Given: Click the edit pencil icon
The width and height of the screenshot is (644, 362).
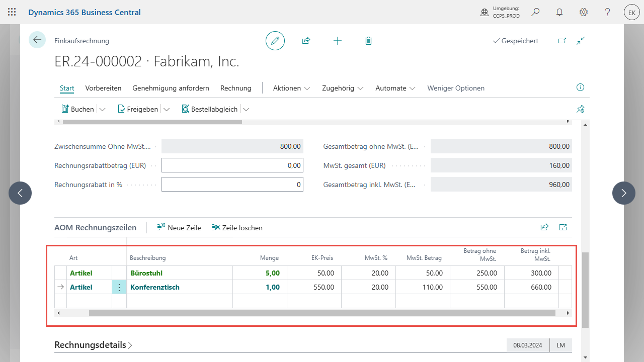Looking at the screenshot, I should [x=275, y=41].
